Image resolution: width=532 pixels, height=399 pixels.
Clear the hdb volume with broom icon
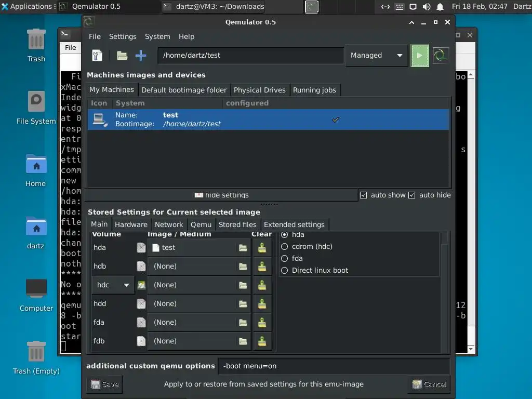coord(262,267)
